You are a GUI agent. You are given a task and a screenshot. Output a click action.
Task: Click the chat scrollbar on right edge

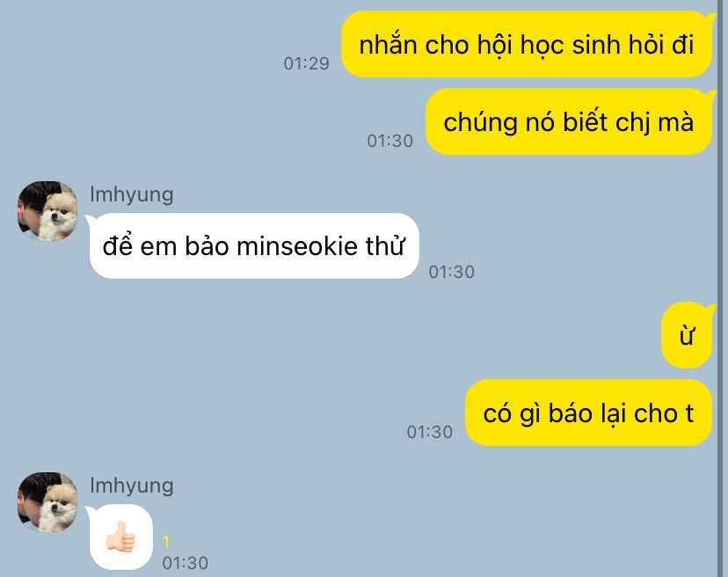point(722,288)
